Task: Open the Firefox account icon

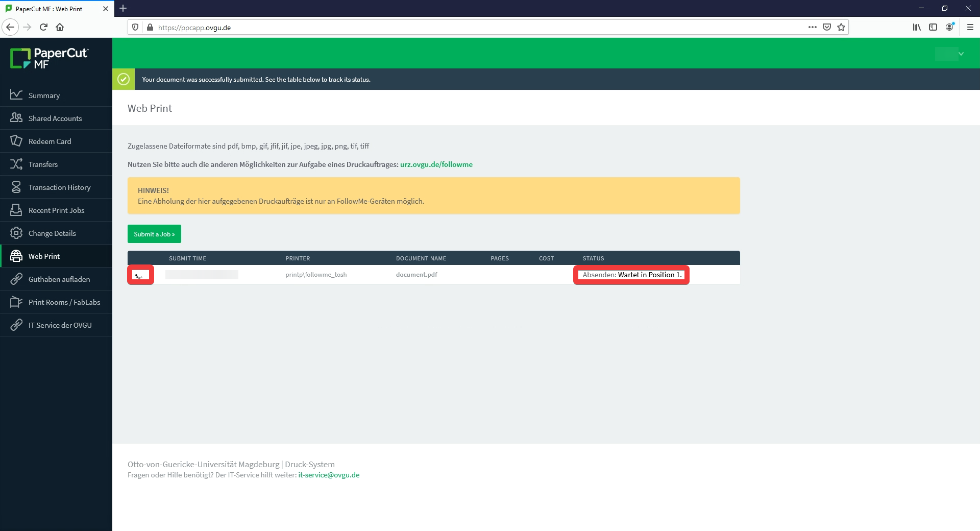Action: (949, 27)
